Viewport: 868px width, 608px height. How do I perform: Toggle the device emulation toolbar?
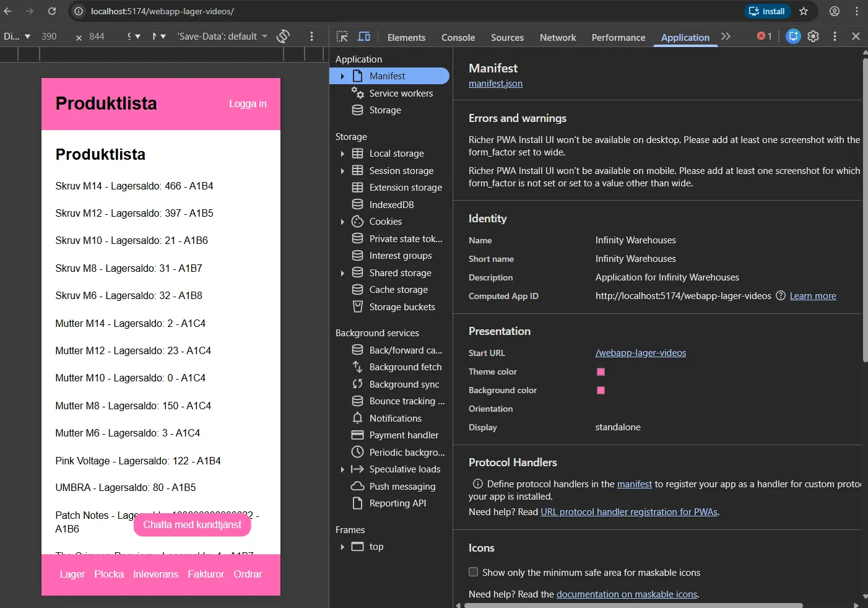click(364, 37)
